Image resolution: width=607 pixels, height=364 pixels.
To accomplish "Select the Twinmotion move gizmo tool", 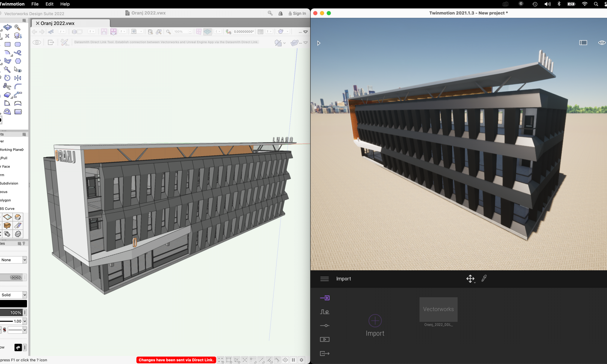I will pos(470,279).
